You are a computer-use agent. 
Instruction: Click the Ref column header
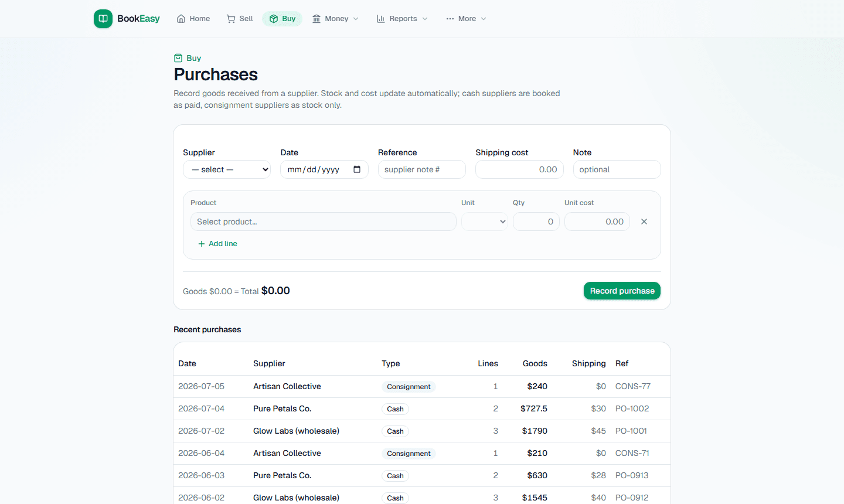click(622, 363)
